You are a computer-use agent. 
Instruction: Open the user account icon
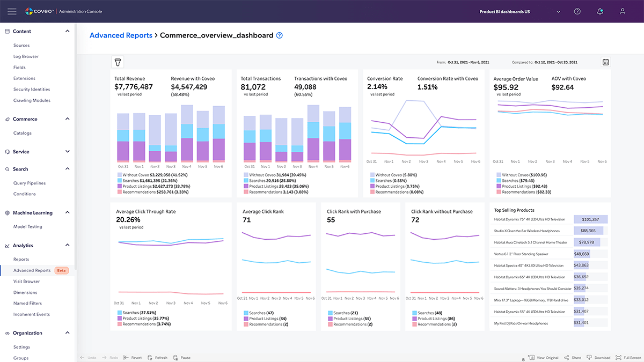(623, 11)
